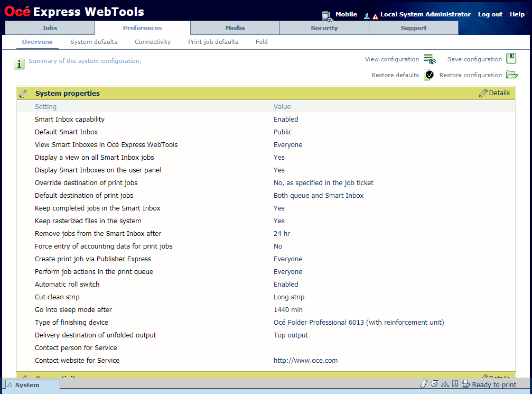Viewport: 532px width, 394px height.
Task: Click the Océ logo
Action: 17,11
